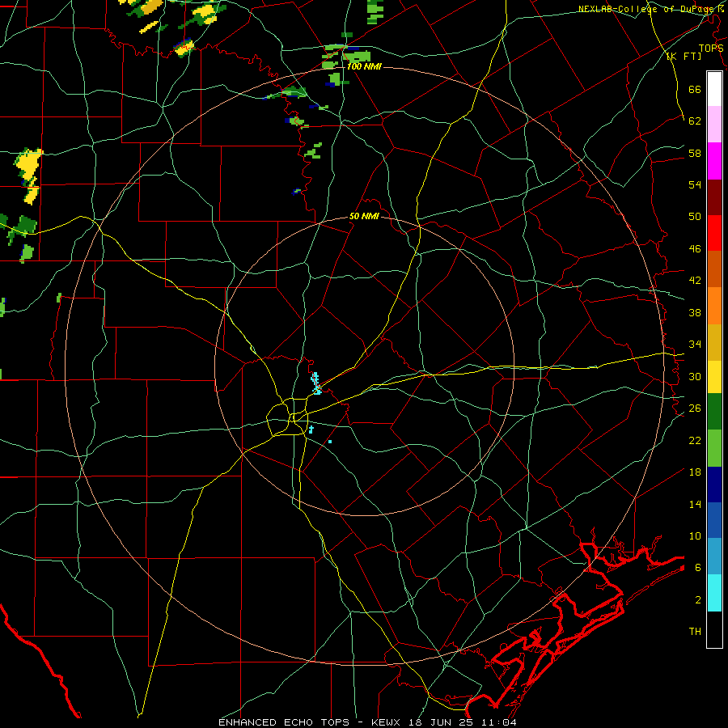Click the light green 22 kft legend swatch
Image resolution: width=728 pixels, height=728 pixels.
click(x=714, y=448)
